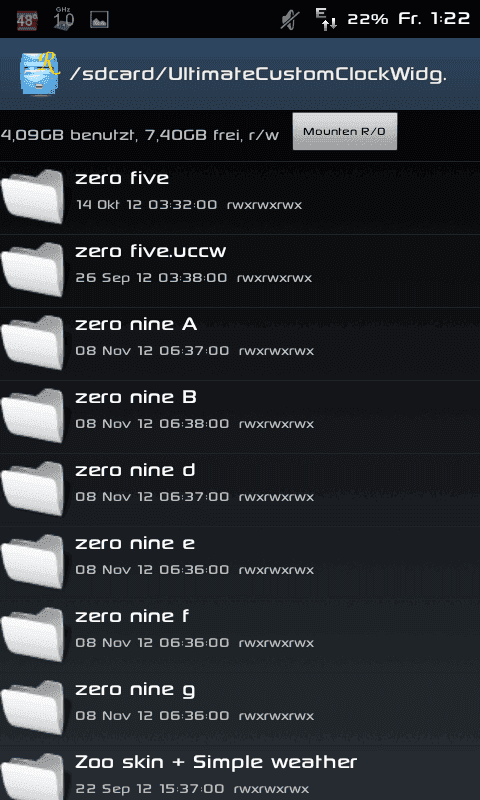Click the Mounten R/O button
480x800 pixels.
[x=345, y=131]
